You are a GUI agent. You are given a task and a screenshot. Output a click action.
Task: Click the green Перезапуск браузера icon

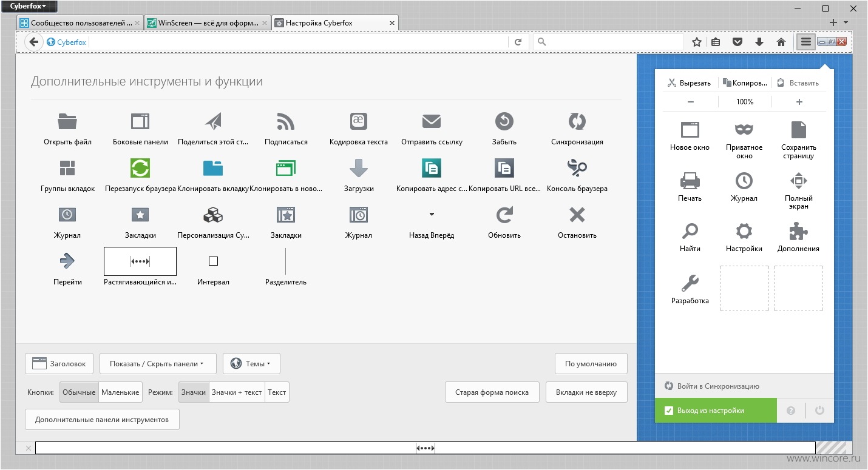140,168
